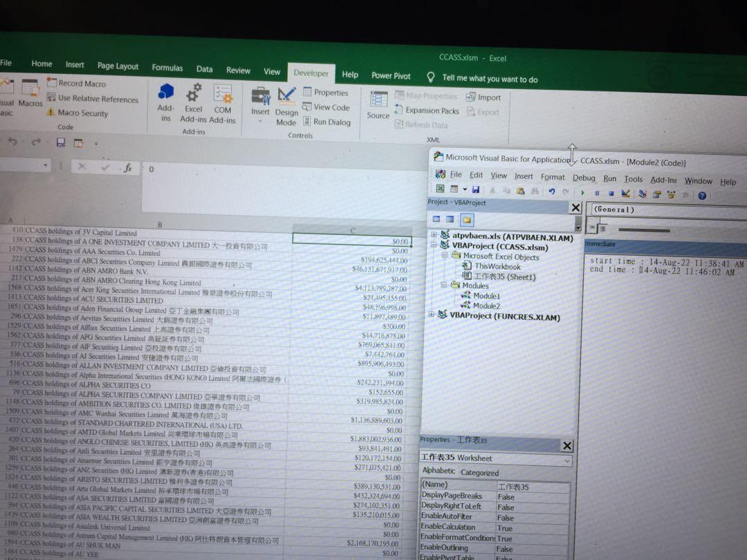Image resolution: width=747 pixels, height=560 pixels.
Task: Click Properties in Controls group
Action: (326, 93)
